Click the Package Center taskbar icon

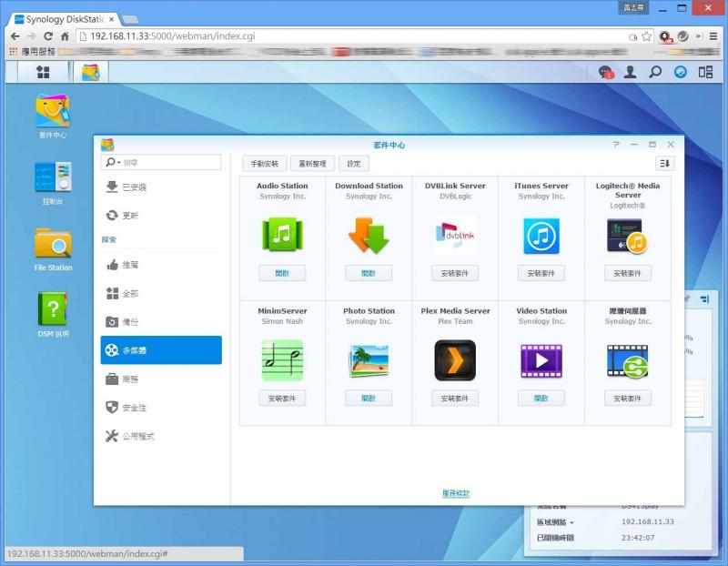click(x=90, y=72)
